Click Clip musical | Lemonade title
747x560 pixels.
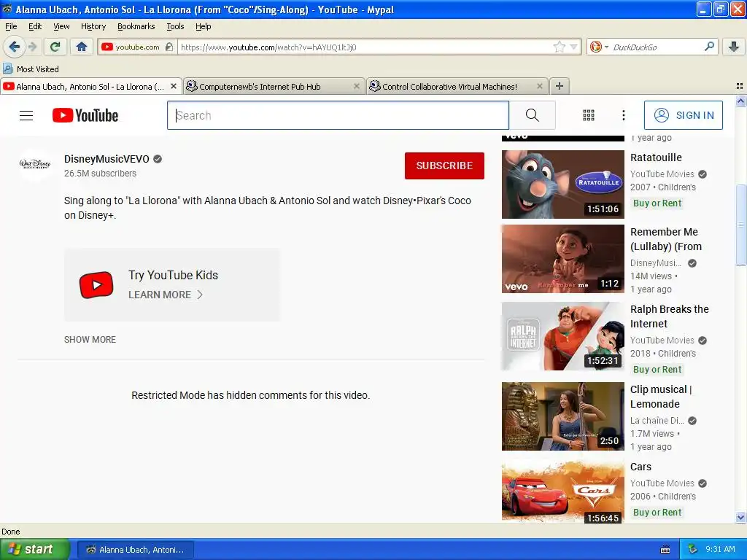coord(661,397)
